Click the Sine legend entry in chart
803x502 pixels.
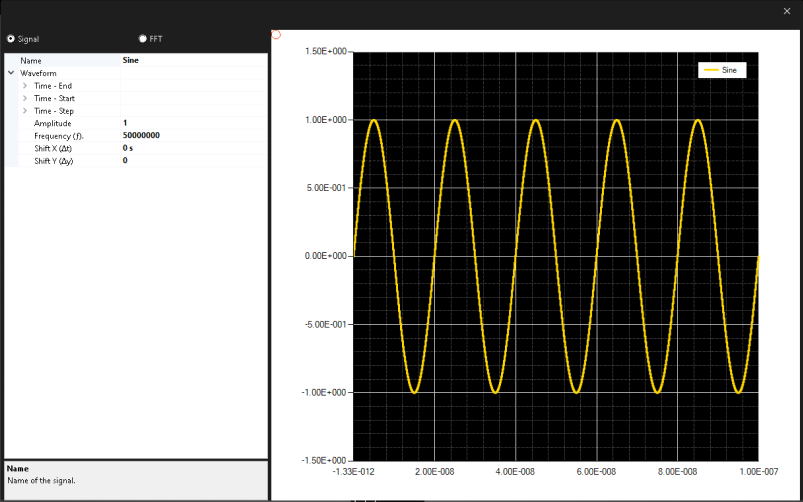click(x=722, y=70)
